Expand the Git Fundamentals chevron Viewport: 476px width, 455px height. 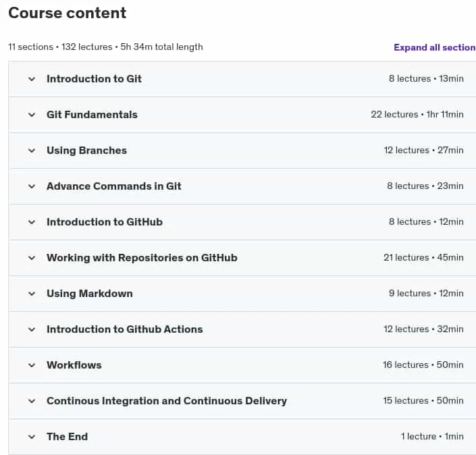[32, 115]
